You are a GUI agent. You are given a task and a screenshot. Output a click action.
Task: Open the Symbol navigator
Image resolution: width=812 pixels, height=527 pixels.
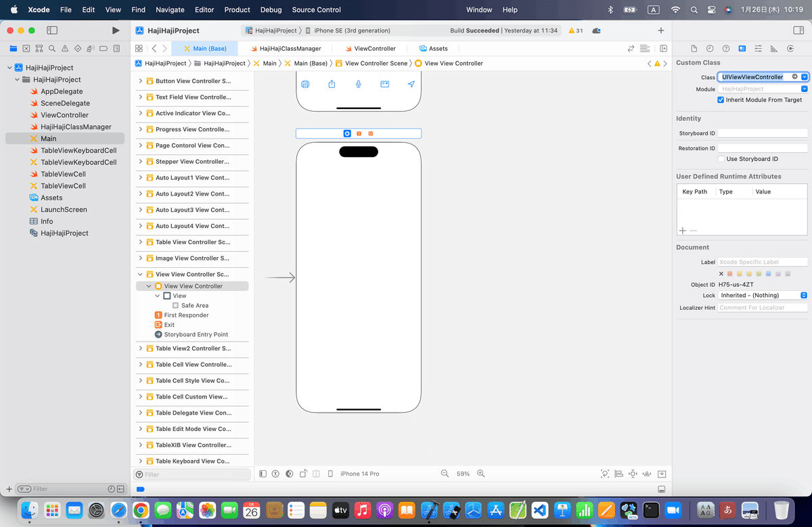(39, 49)
